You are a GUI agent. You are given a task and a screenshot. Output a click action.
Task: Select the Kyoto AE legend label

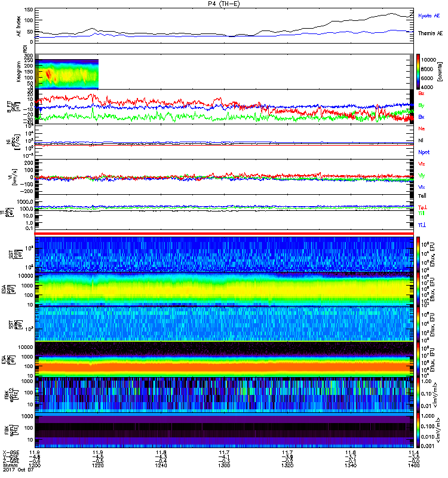[429, 16]
